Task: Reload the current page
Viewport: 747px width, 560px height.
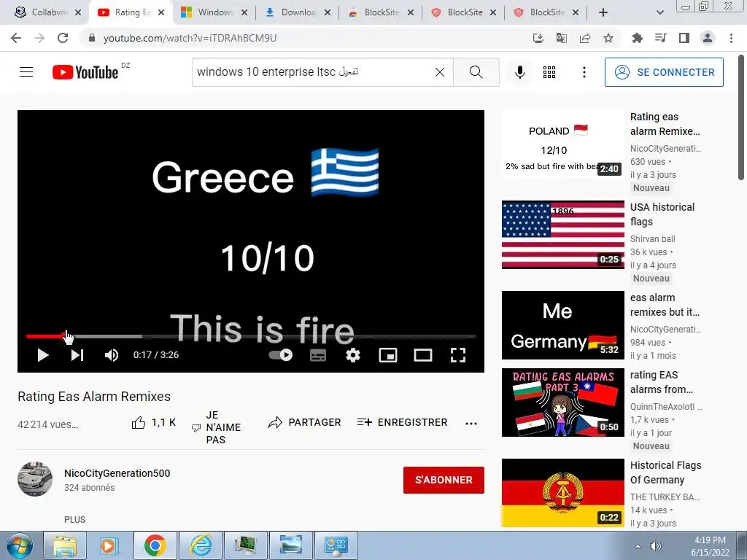Action: pos(63,38)
